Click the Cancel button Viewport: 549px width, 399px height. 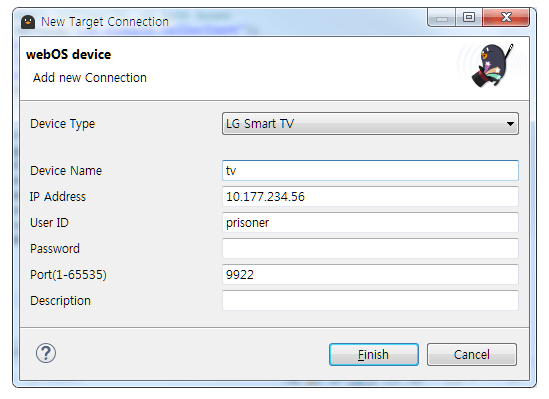tap(472, 355)
